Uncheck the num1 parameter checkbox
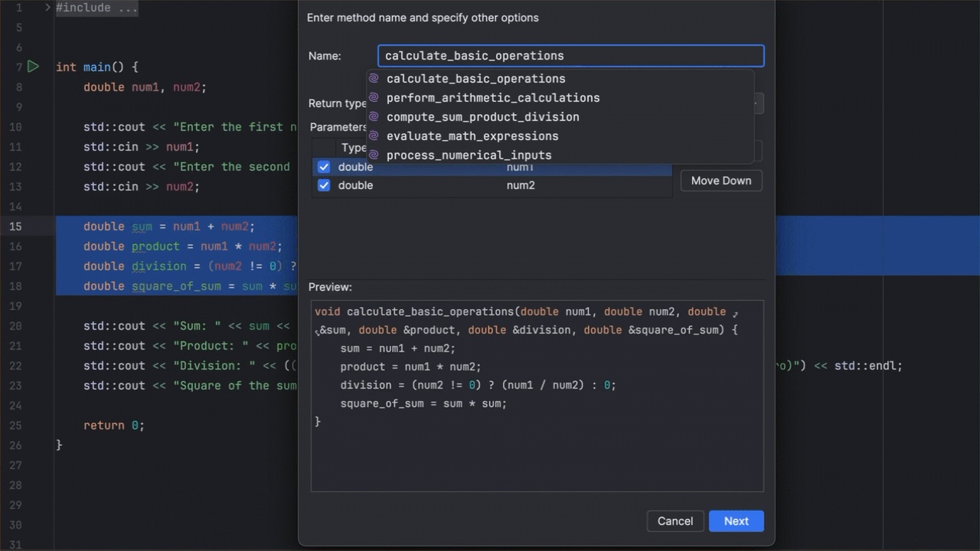Viewport: 980px width, 551px height. click(x=324, y=167)
